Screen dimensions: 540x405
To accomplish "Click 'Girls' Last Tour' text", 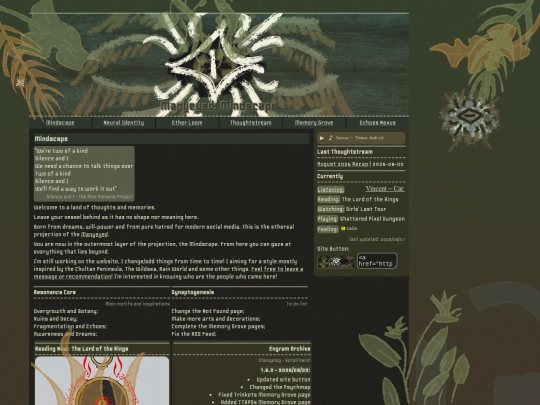I will click(x=366, y=209).
